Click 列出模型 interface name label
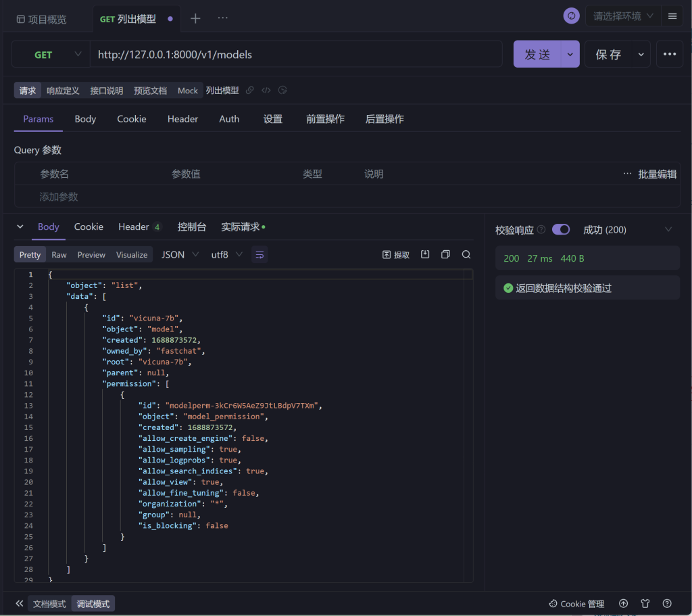This screenshot has width=692, height=616. pos(222,91)
